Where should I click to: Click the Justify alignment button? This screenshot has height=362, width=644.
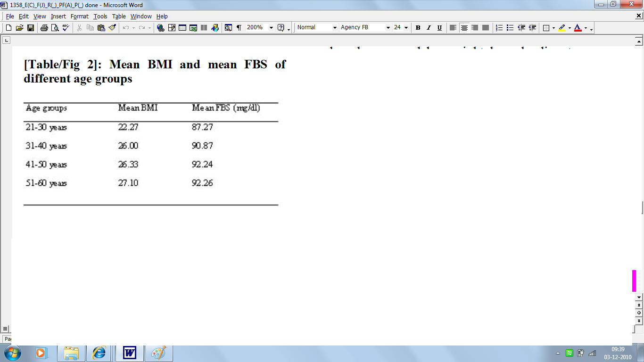click(486, 28)
